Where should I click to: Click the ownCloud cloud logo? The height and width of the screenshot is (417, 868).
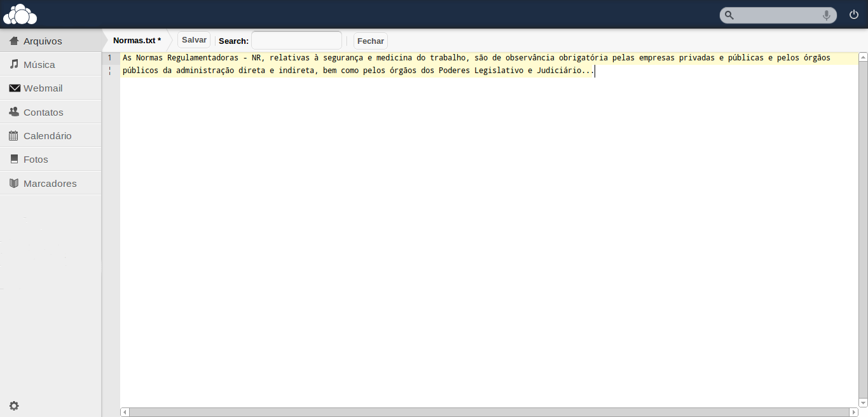coord(20,14)
